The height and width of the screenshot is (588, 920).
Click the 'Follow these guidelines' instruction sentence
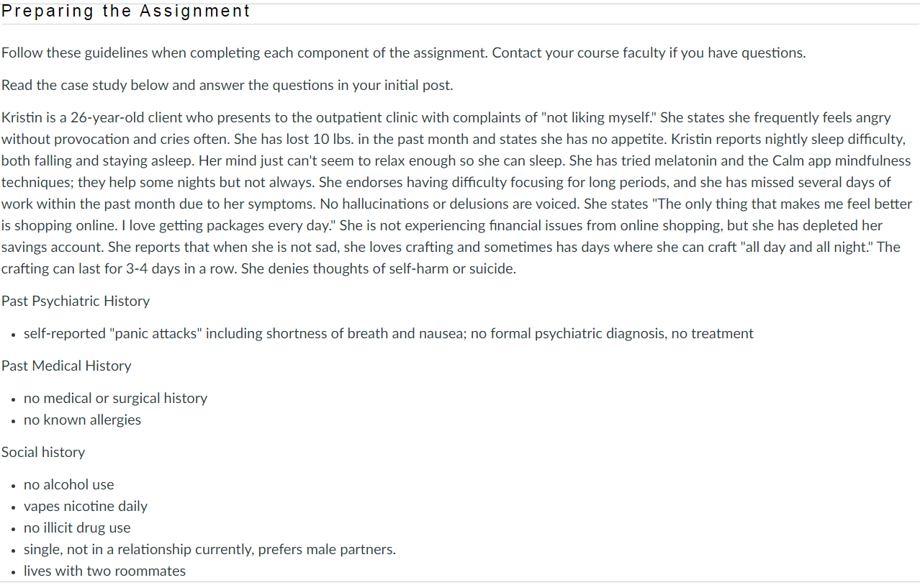(x=245, y=53)
